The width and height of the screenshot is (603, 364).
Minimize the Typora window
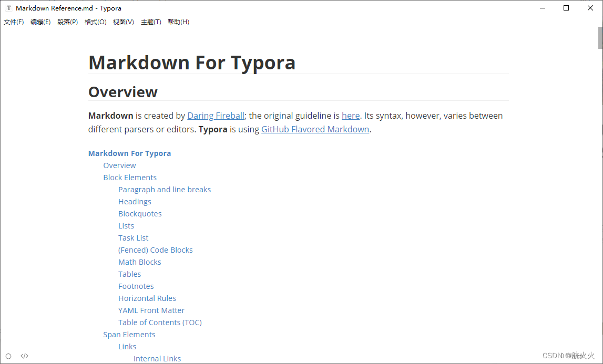click(x=543, y=8)
